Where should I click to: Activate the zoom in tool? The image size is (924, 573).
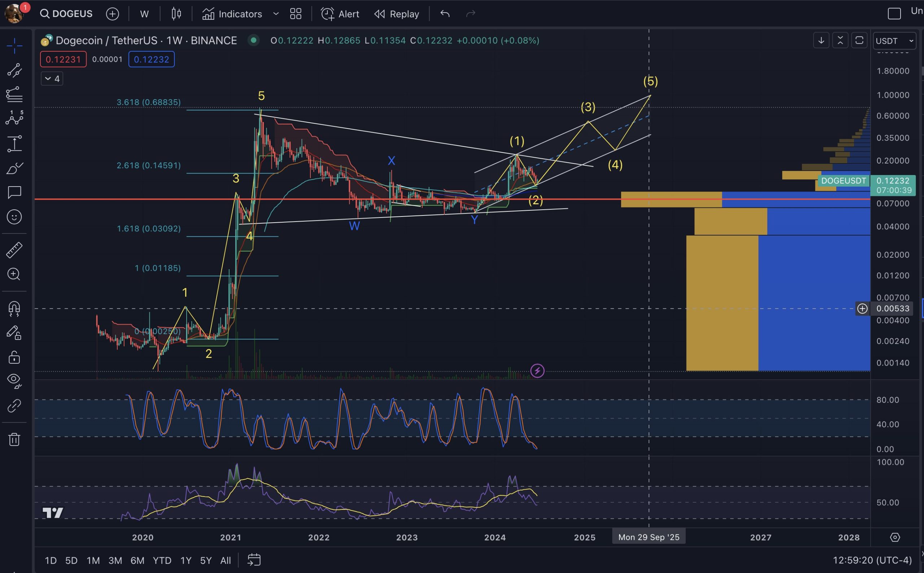14,274
